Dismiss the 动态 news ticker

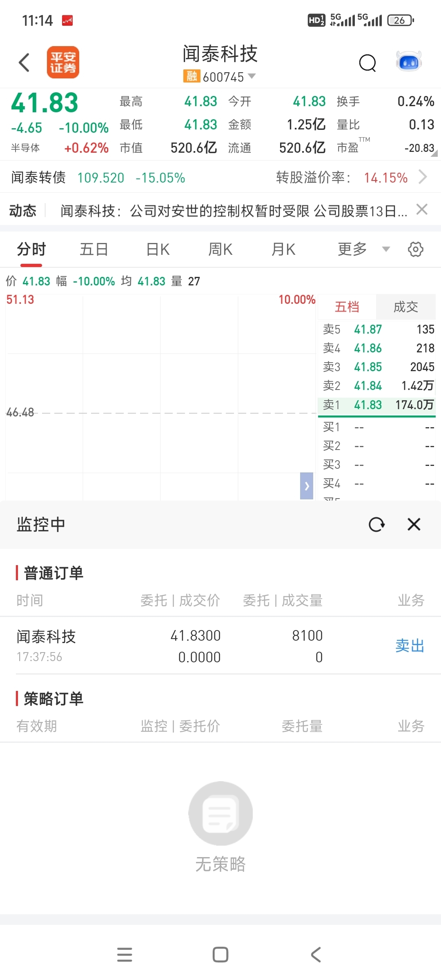coord(422,209)
